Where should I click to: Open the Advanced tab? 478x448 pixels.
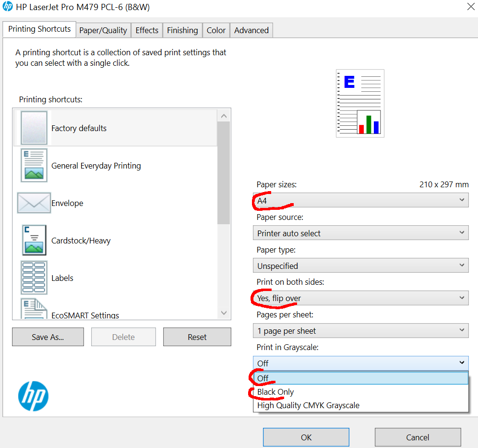[251, 30]
